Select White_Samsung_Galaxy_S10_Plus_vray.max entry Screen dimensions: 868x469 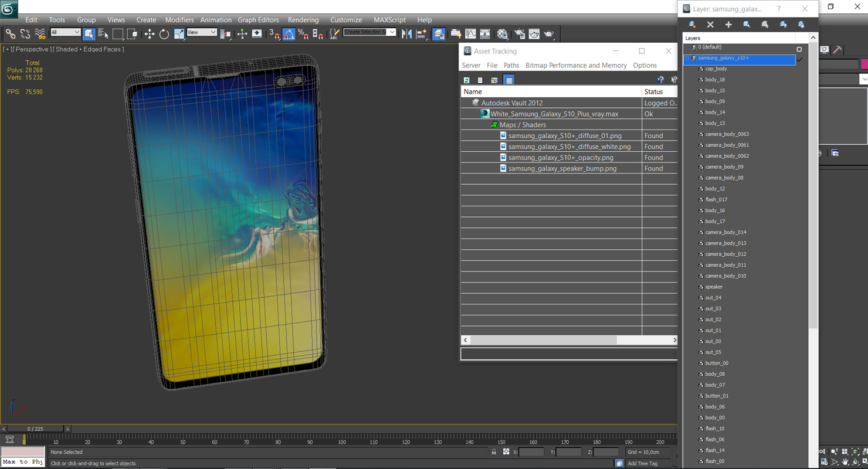[554, 114]
